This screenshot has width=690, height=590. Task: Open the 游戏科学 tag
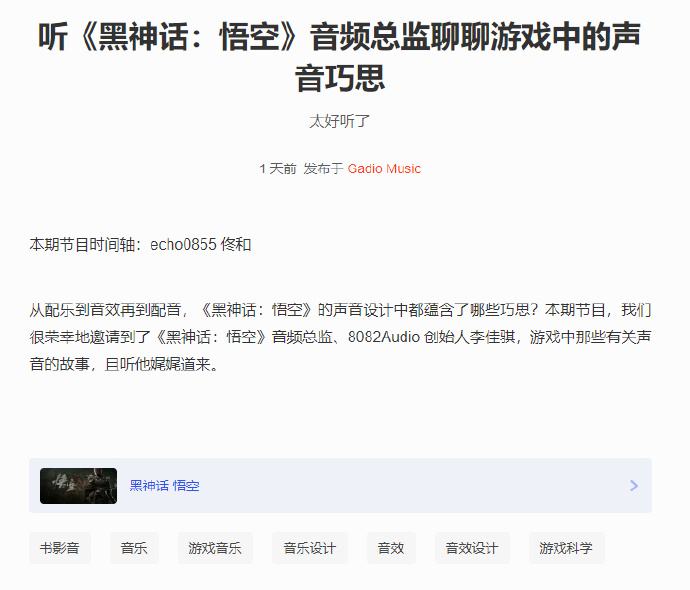click(x=566, y=548)
